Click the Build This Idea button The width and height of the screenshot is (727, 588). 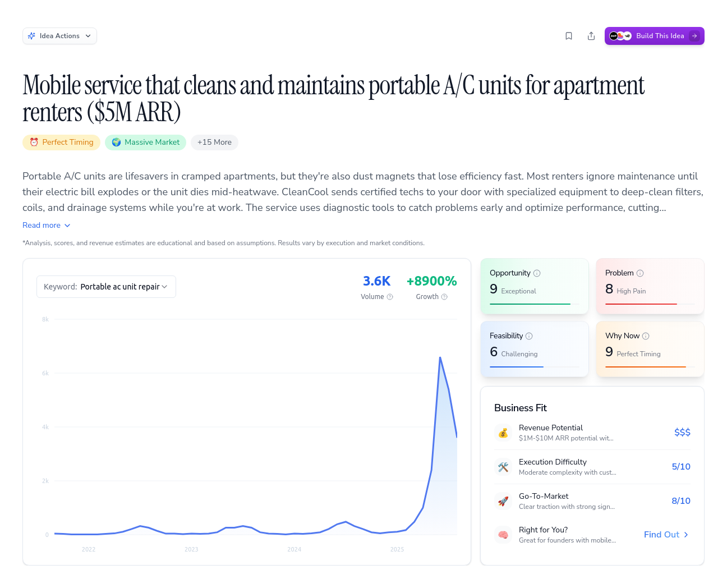coord(654,36)
